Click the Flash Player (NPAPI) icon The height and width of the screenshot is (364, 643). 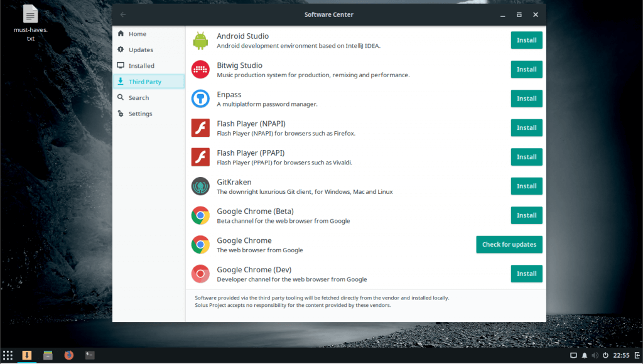200,128
